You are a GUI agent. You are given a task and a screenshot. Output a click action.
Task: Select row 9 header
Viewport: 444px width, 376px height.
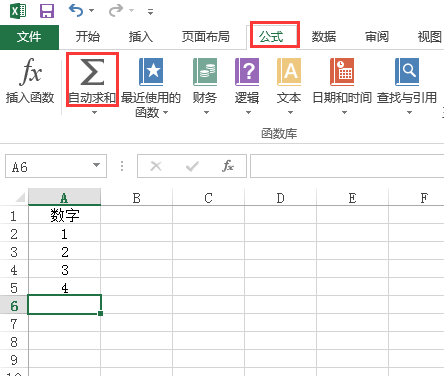click(x=14, y=360)
